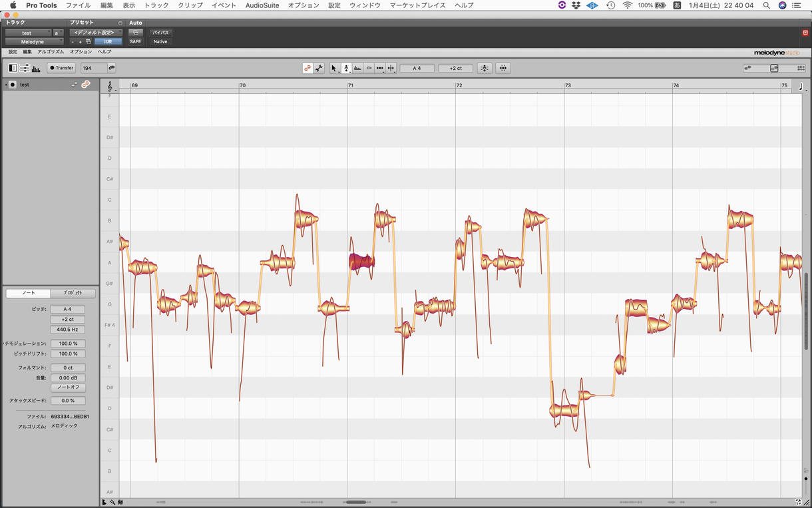Select the note separation tool

(391, 68)
